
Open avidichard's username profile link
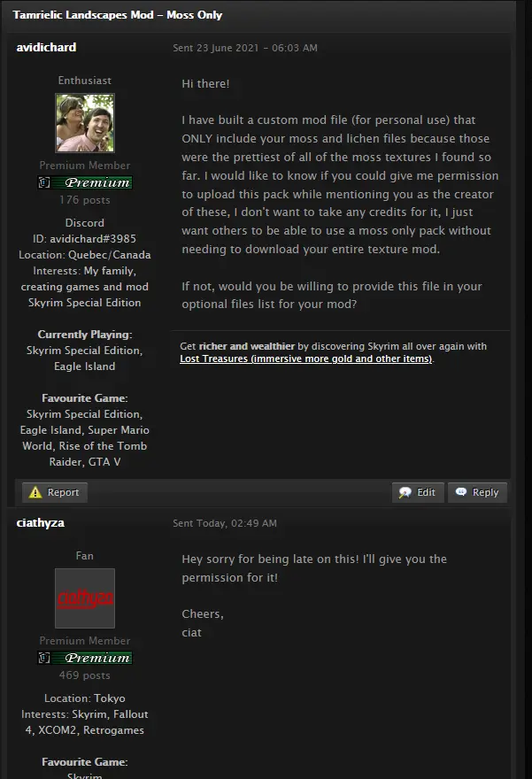pyautogui.click(x=46, y=47)
